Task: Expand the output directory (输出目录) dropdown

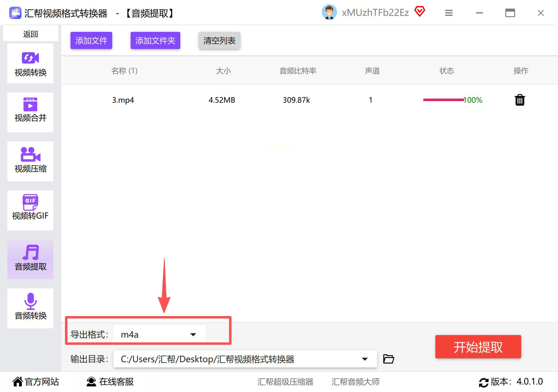Action: tap(245, 359)
